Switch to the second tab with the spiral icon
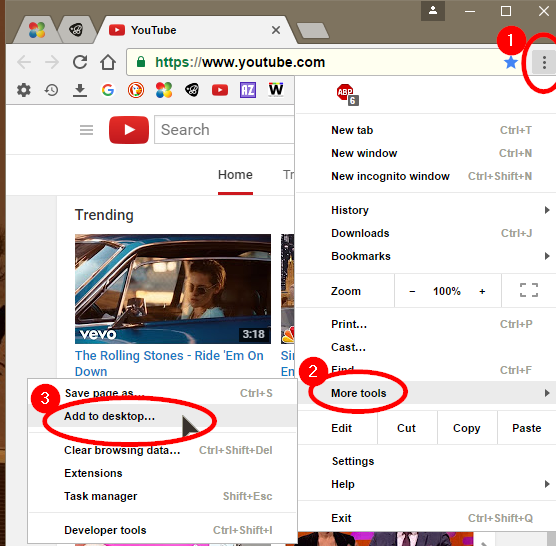 [x=76, y=30]
